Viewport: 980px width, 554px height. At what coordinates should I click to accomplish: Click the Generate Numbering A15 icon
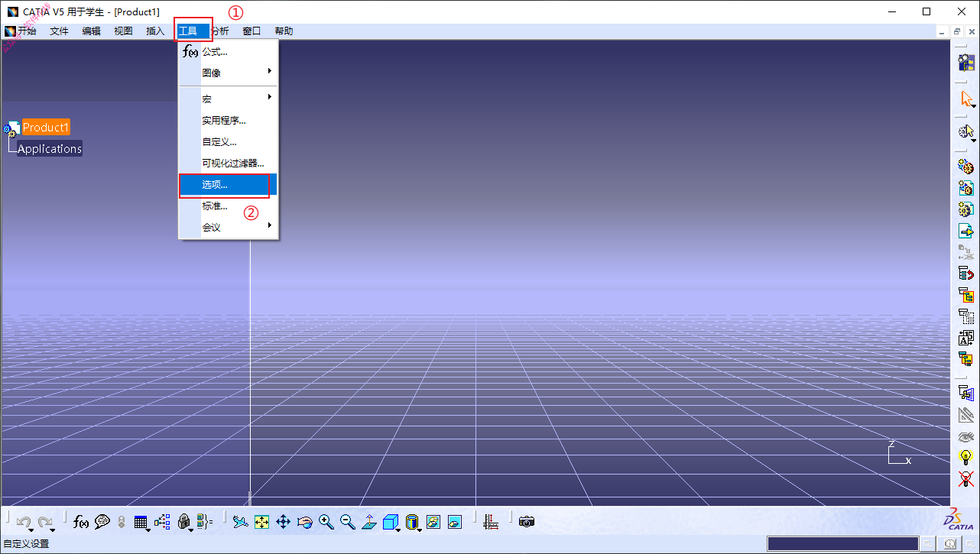pos(966,337)
